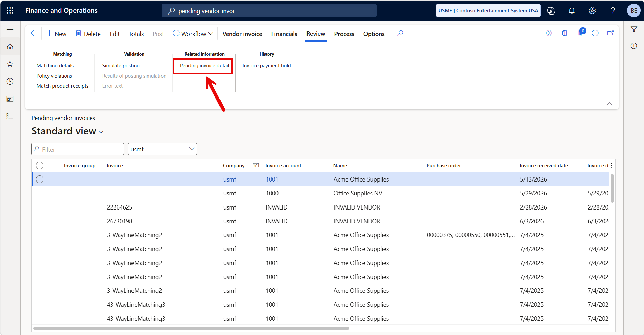Open the BE user account avatar

[x=634, y=11]
